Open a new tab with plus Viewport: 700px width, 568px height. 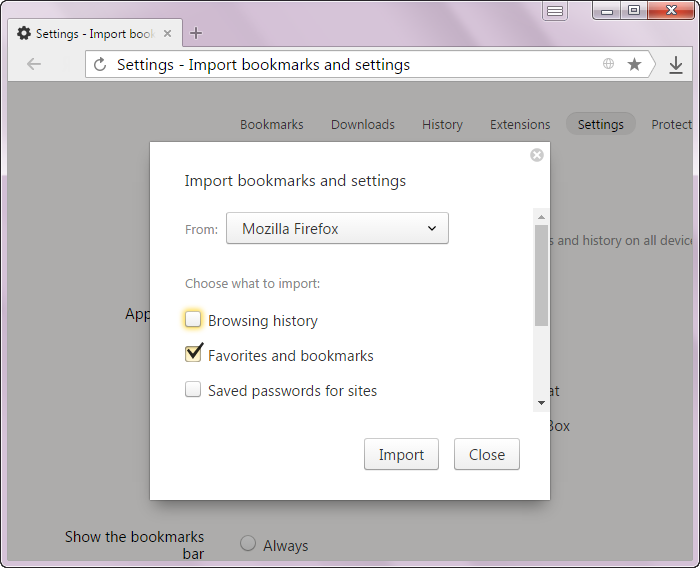196,33
